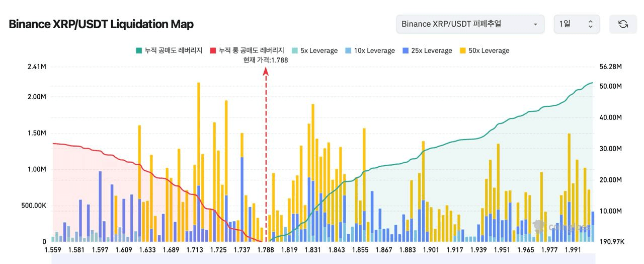Image resolution: width=644 pixels, height=264 pixels.
Task: Click the data zoom slider strip below the chart
Action: pos(322,259)
